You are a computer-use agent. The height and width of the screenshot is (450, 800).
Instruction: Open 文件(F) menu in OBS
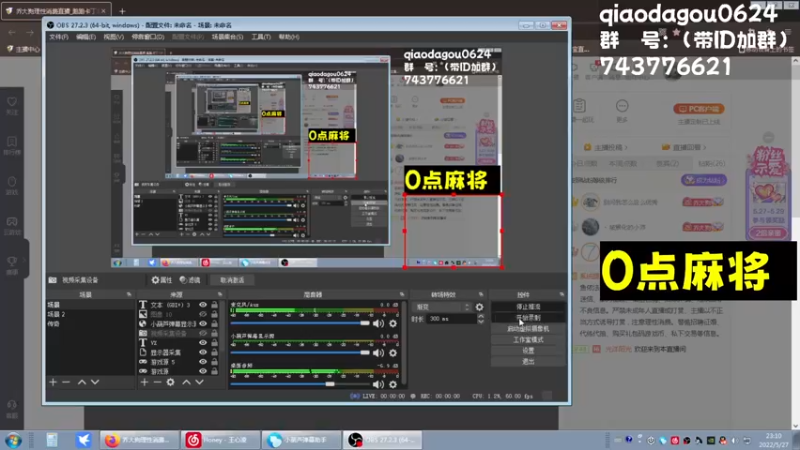point(59,37)
